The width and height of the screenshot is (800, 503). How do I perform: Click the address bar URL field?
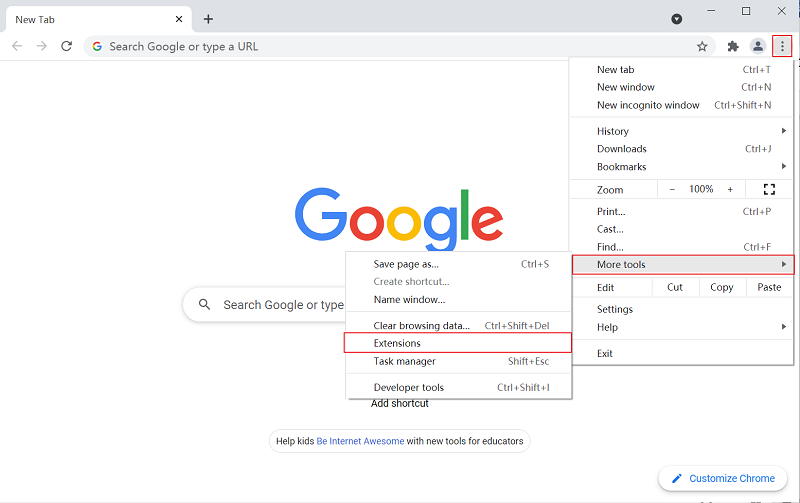coord(399,46)
